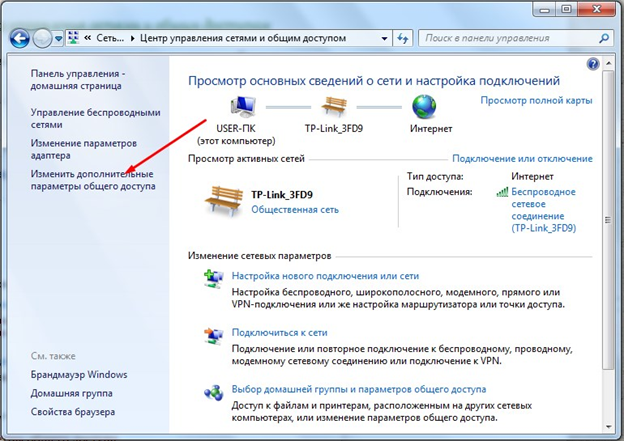This screenshot has height=441, width=624.
Task: Open 'Изменить дополнительные параметры общего доступа'
Action: [x=93, y=180]
